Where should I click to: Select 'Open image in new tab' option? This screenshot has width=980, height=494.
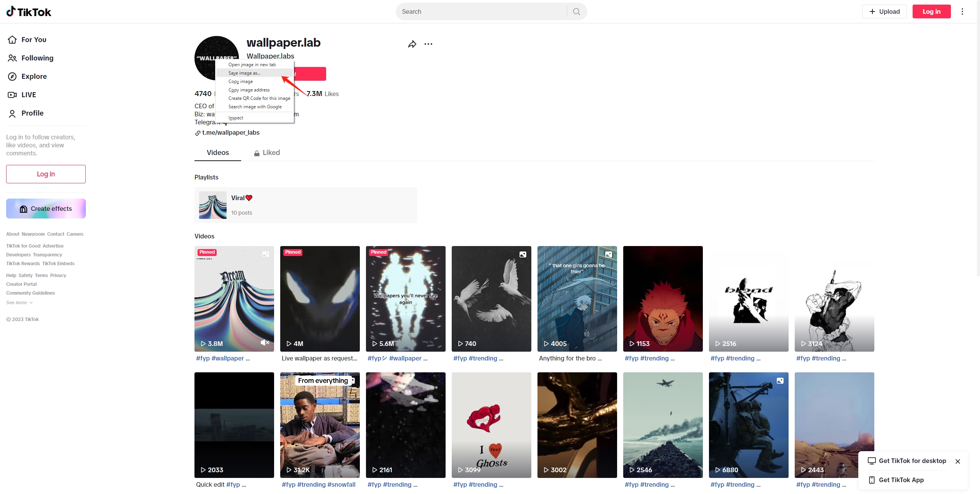pos(252,64)
